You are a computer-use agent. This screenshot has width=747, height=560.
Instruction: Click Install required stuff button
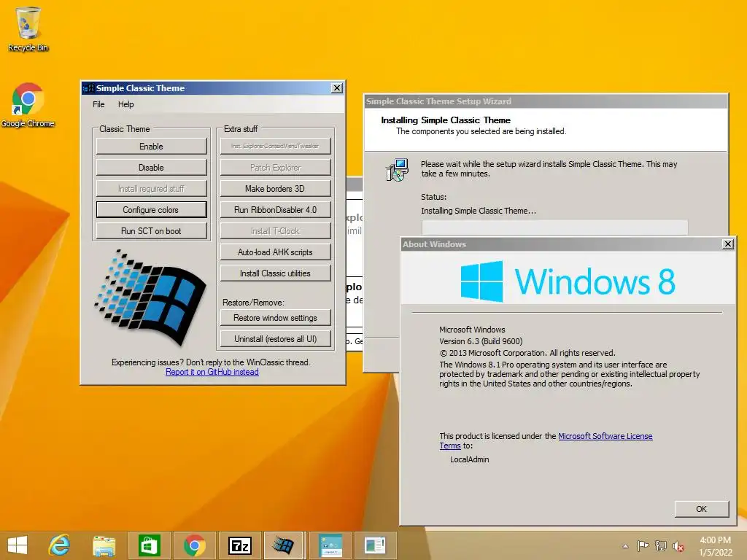pyautogui.click(x=152, y=189)
